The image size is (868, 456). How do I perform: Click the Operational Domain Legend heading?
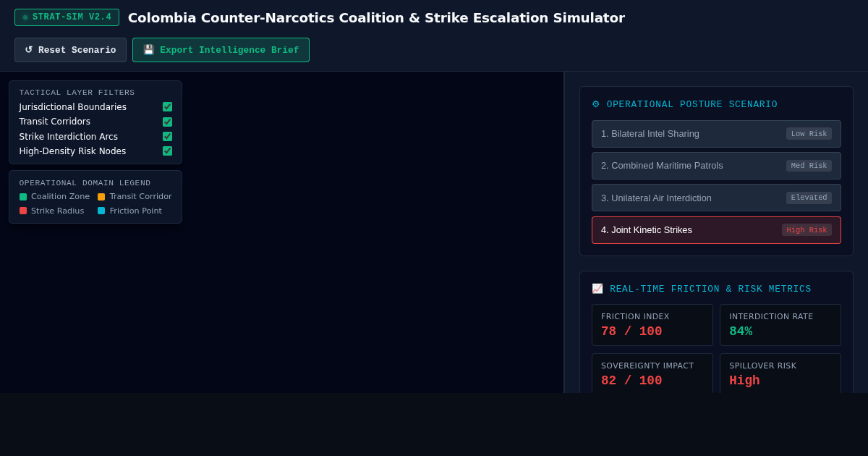[85, 183]
